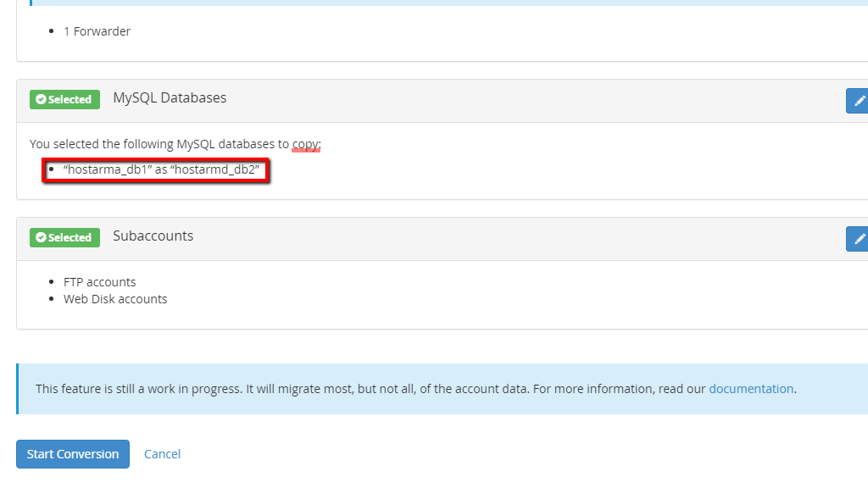Image resolution: width=868 pixels, height=488 pixels.
Task: Edit the Subaccounts selection pencil icon
Action: (858, 239)
